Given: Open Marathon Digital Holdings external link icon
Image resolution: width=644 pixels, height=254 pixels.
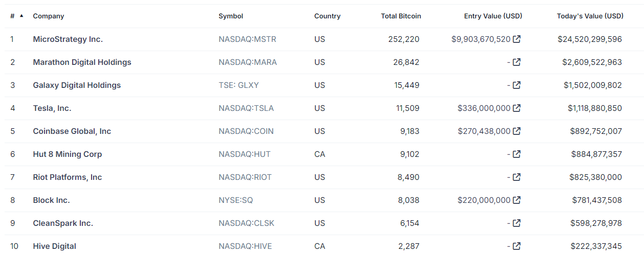Looking at the screenshot, I should (517, 62).
